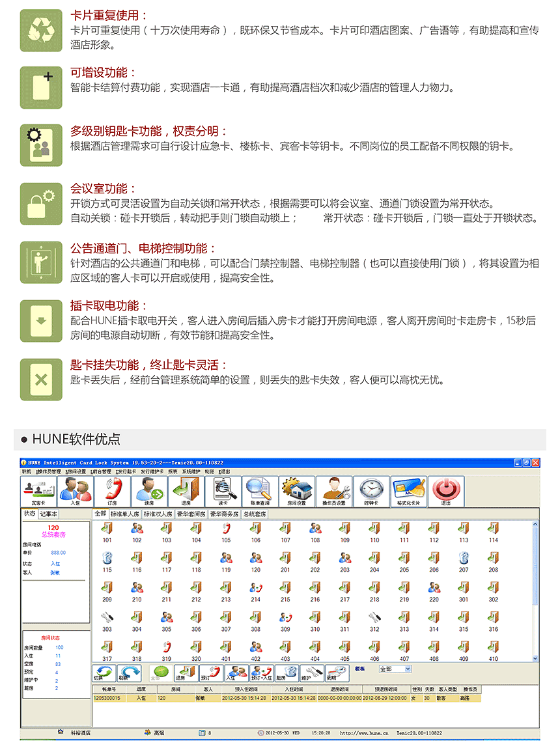Open the 前台管理 menu
The height and width of the screenshot is (750, 560).
[101, 471]
